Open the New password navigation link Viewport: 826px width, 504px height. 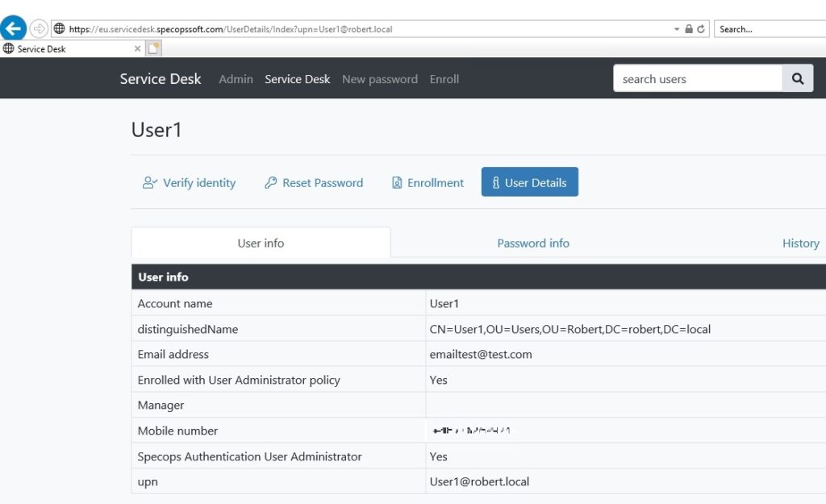click(380, 79)
